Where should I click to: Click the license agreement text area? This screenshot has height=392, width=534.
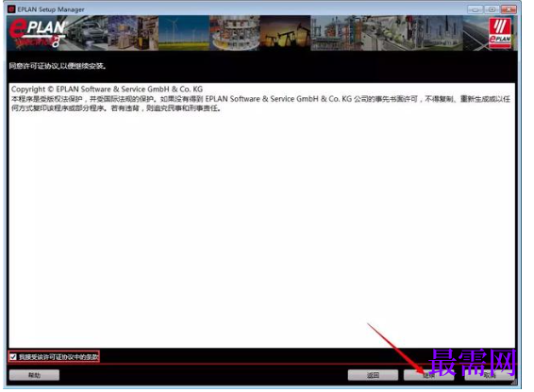coord(261,215)
